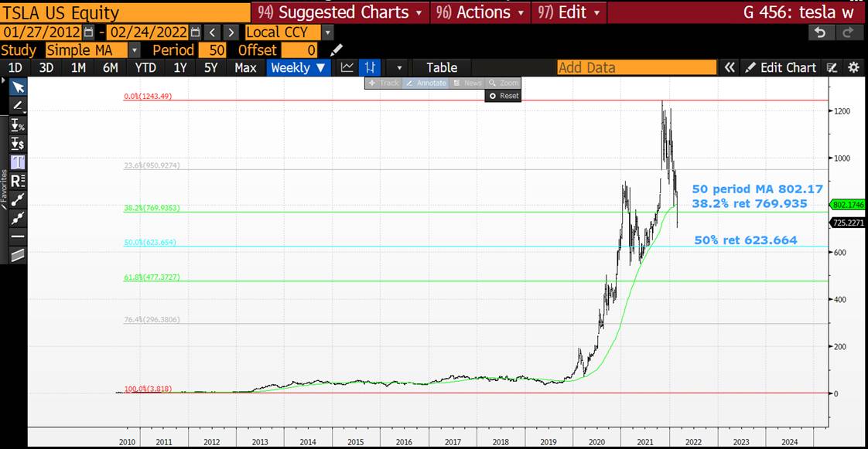The width and height of the screenshot is (868, 449).
Task: Click the green 802.1746 MA price tag
Action: tap(848, 204)
